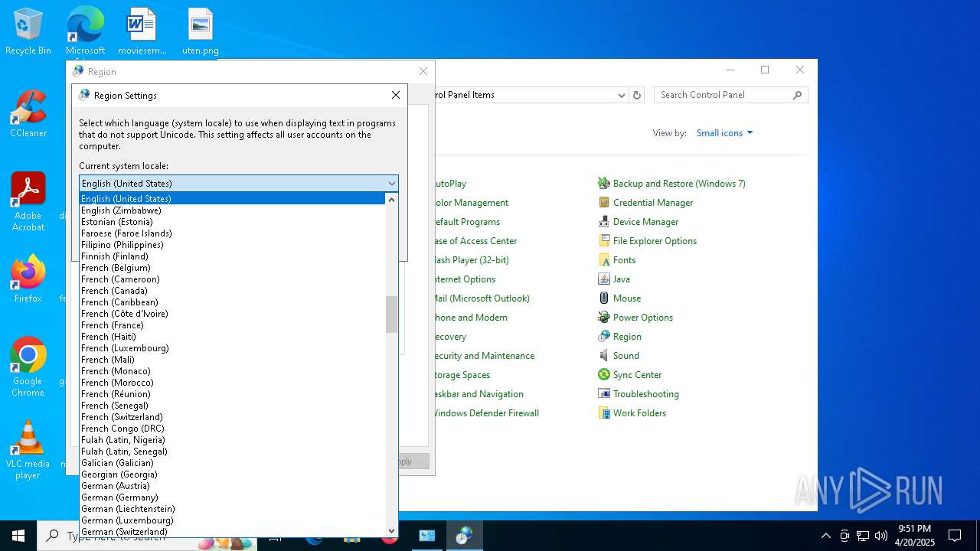Open the taskbar volume icon

881,536
